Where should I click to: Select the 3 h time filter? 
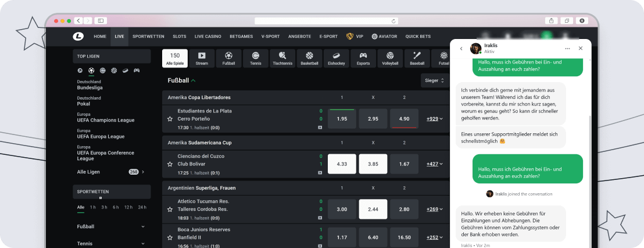[x=104, y=207]
